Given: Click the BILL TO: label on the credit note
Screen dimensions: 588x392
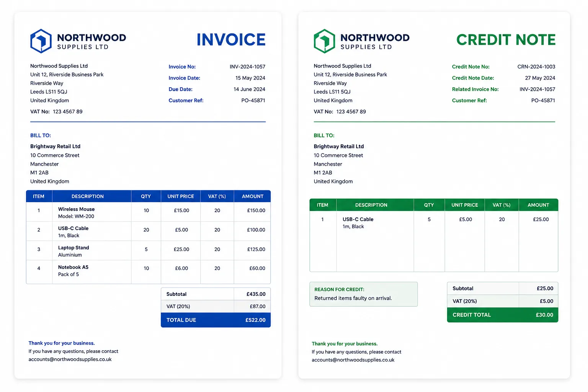Looking at the screenshot, I should coord(324,136).
